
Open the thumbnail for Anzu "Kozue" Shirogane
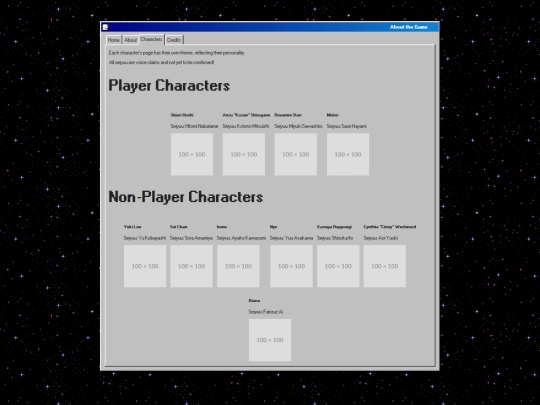click(x=244, y=154)
